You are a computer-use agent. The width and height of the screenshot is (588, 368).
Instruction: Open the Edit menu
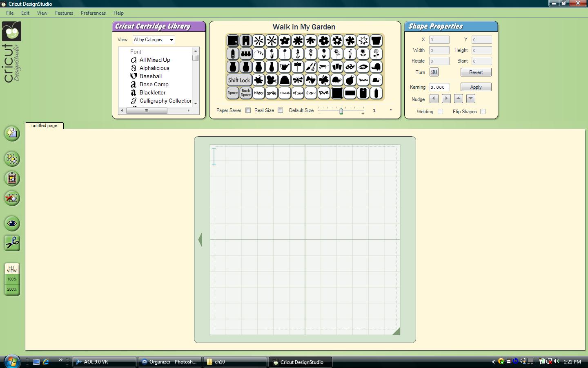pyautogui.click(x=25, y=13)
